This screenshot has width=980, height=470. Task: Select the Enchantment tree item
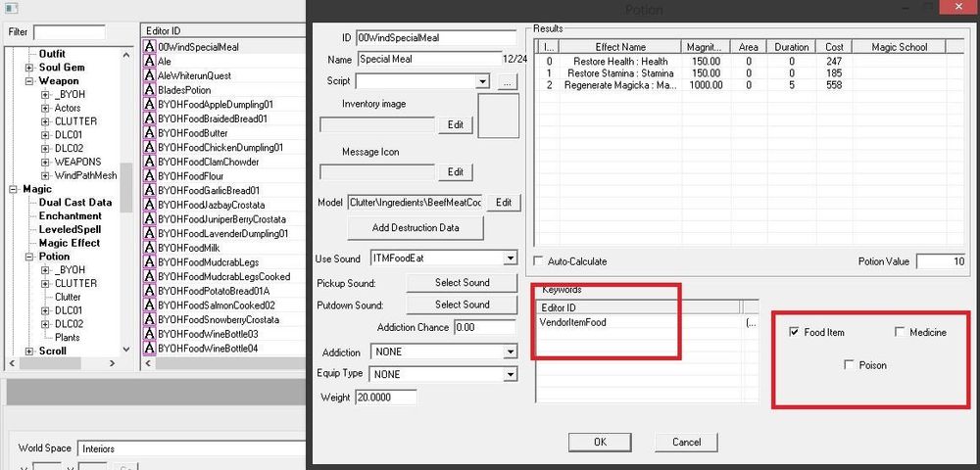[x=70, y=216]
